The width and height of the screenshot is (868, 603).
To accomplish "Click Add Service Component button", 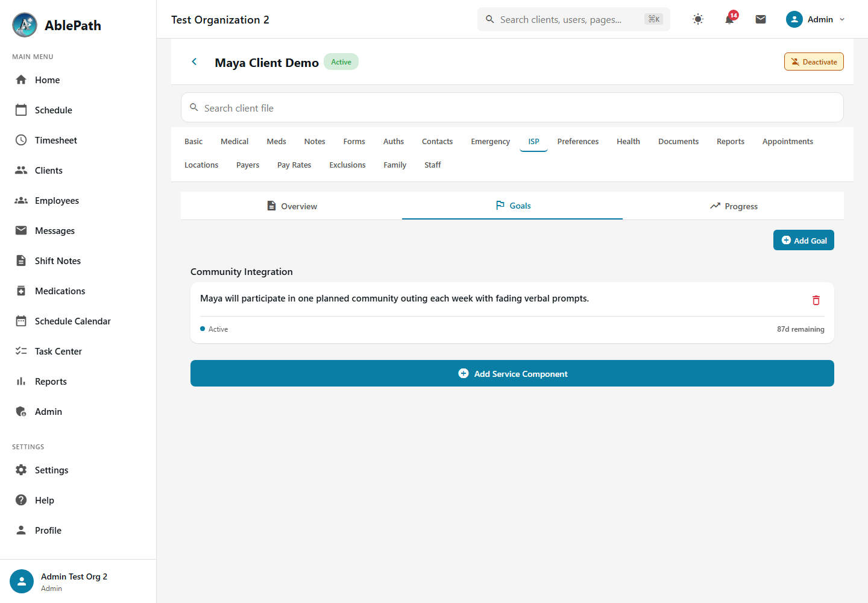I will (512, 373).
